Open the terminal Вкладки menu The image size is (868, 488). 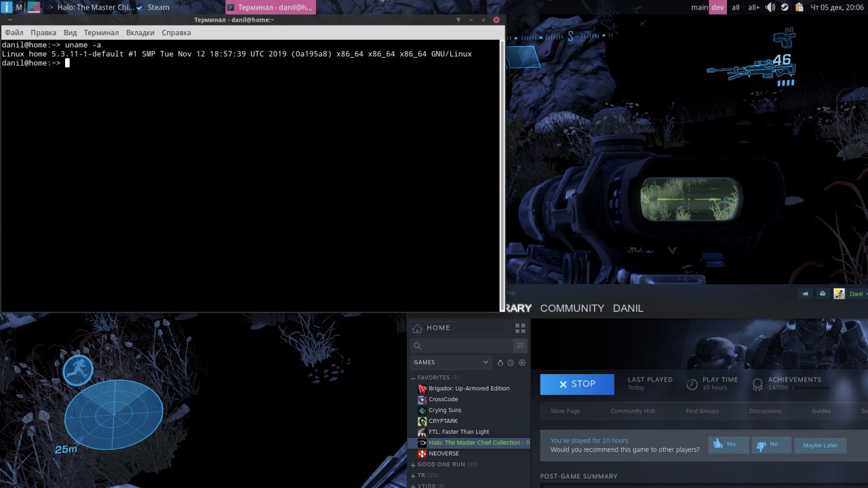pyautogui.click(x=140, y=33)
